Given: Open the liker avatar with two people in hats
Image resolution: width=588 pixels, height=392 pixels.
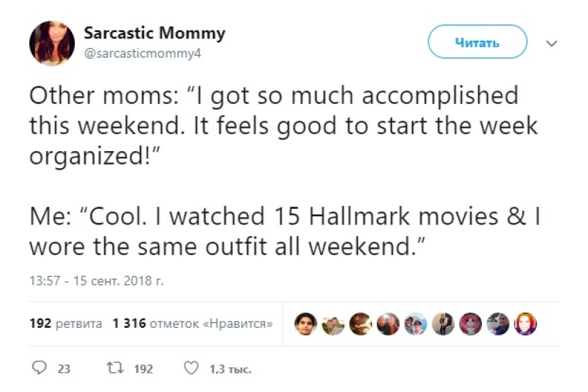Looking at the screenshot, I should click(x=415, y=324).
